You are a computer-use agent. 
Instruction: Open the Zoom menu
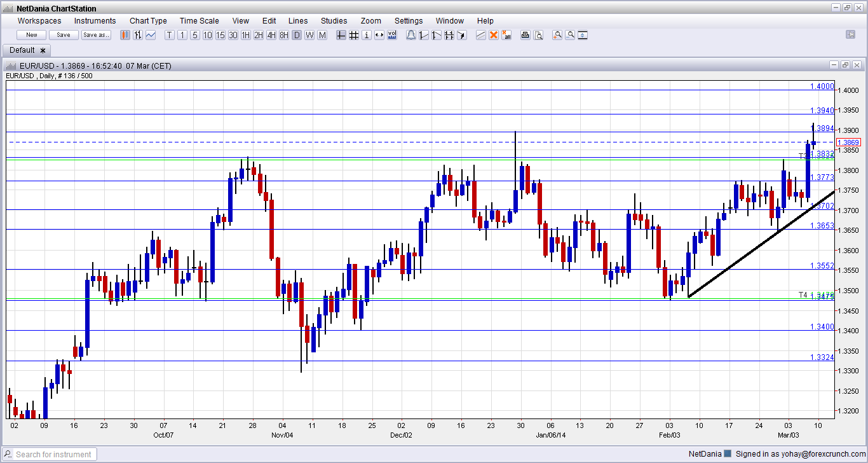371,21
